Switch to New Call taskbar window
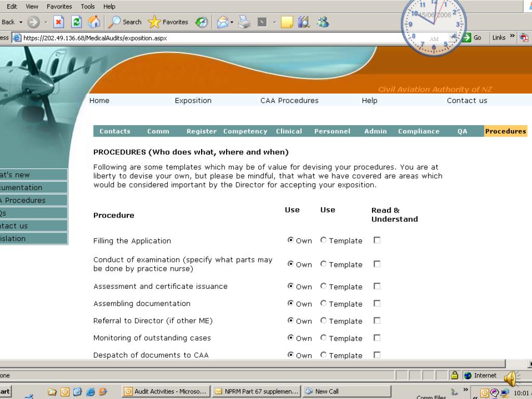 (347, 391)
